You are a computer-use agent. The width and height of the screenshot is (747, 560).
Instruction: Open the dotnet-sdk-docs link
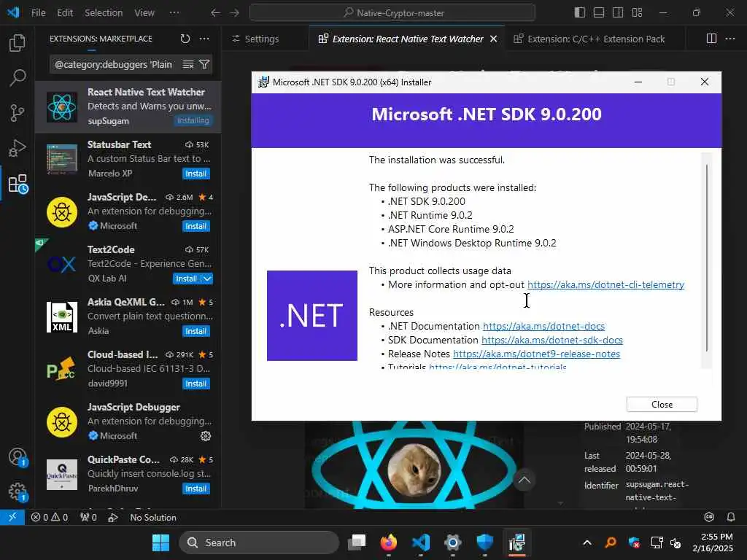coord(552,340)
